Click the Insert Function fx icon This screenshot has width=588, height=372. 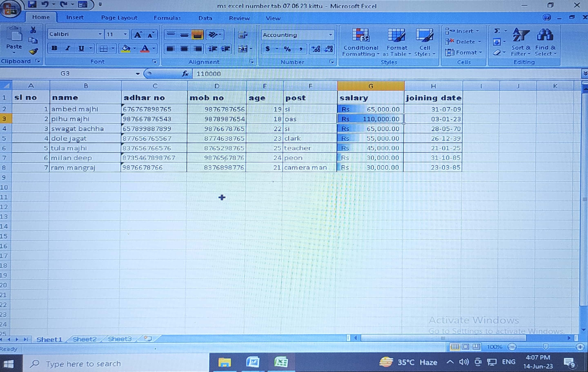pyautogui.click(x=185, y=74)
